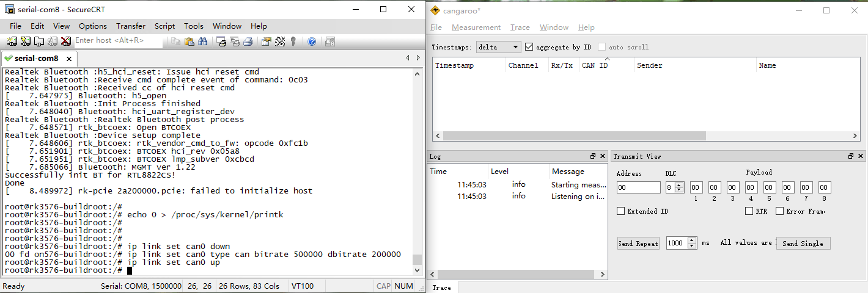
Task: Open the Script menu in SecureCRT
Action: 165,26
